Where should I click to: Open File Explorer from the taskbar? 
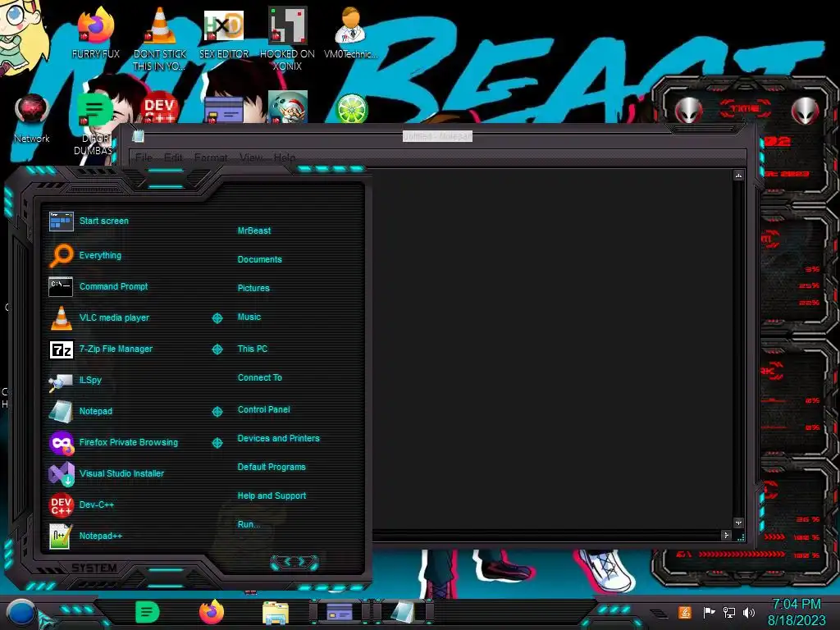276,613
